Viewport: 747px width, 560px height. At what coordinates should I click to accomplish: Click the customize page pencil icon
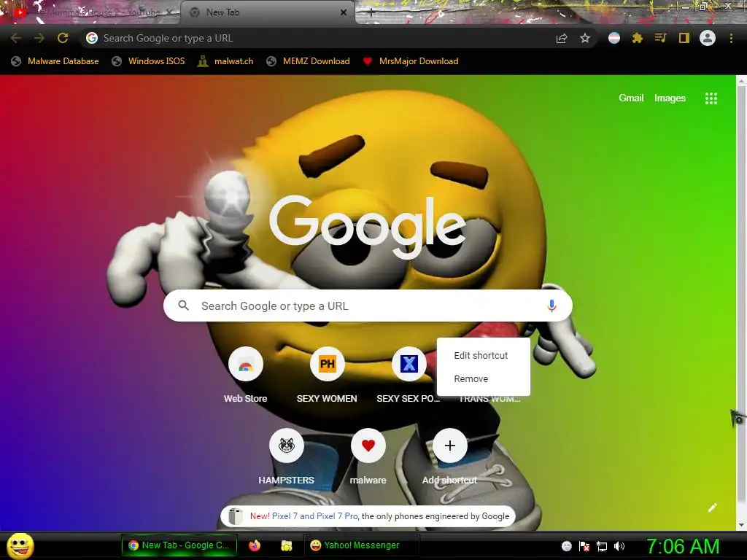pyautogui.click(x=713, y=507)
